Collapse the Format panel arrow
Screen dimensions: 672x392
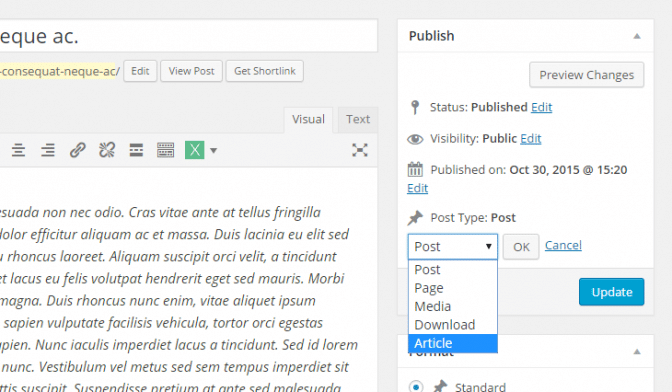point(637,352)
